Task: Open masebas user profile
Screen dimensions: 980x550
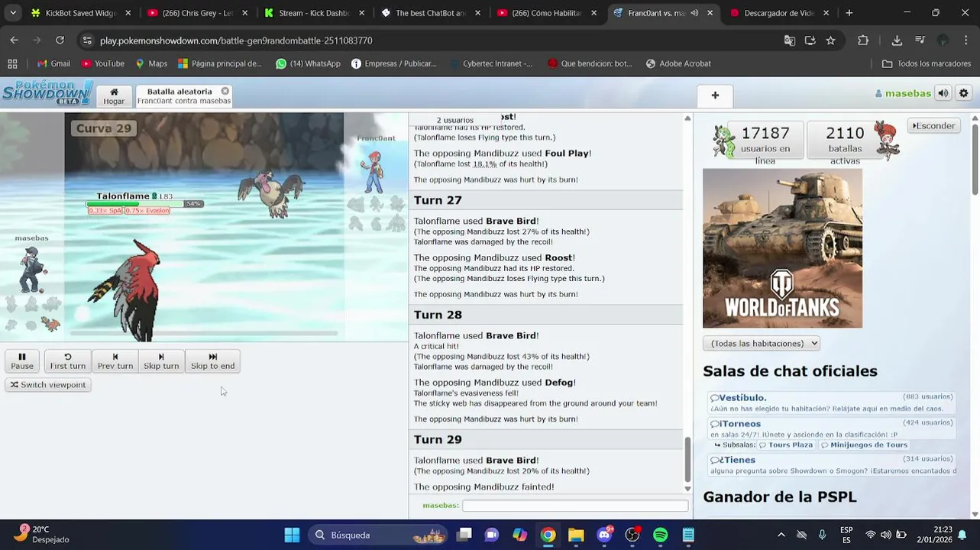Action: 903,93
